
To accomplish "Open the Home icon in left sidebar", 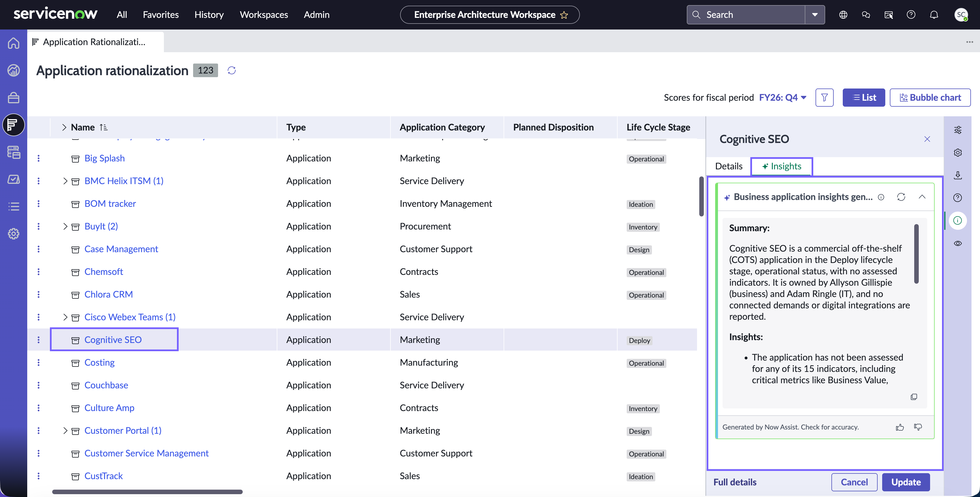I will point(14,43).
